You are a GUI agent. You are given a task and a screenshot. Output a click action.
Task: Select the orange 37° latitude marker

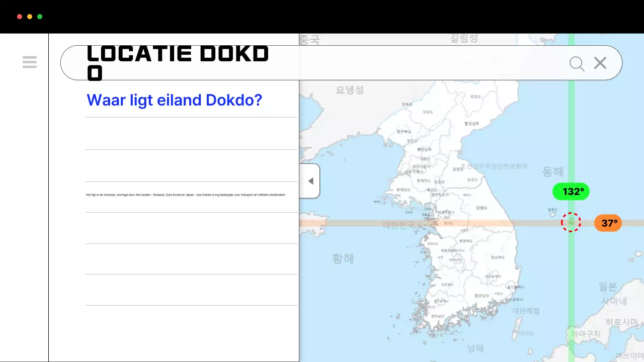(x=608, y=223)
